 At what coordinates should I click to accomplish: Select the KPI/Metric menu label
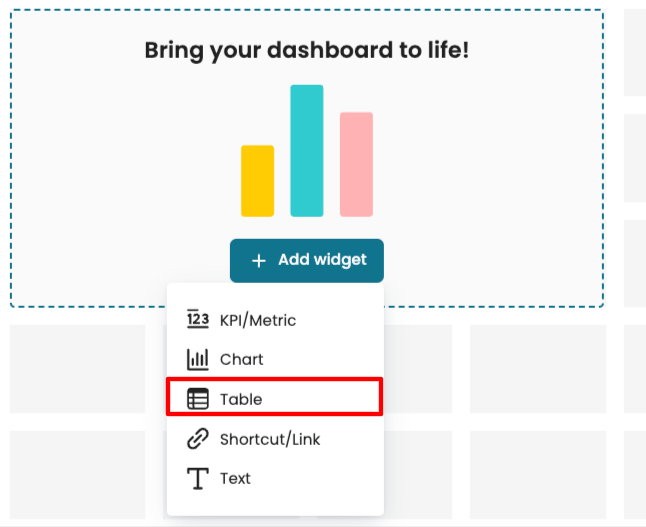point(258,320)
